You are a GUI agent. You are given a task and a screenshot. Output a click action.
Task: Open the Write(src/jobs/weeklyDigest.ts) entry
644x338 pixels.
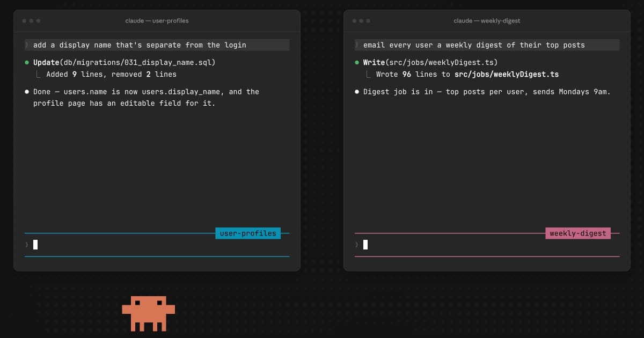(x=430, y=63)
